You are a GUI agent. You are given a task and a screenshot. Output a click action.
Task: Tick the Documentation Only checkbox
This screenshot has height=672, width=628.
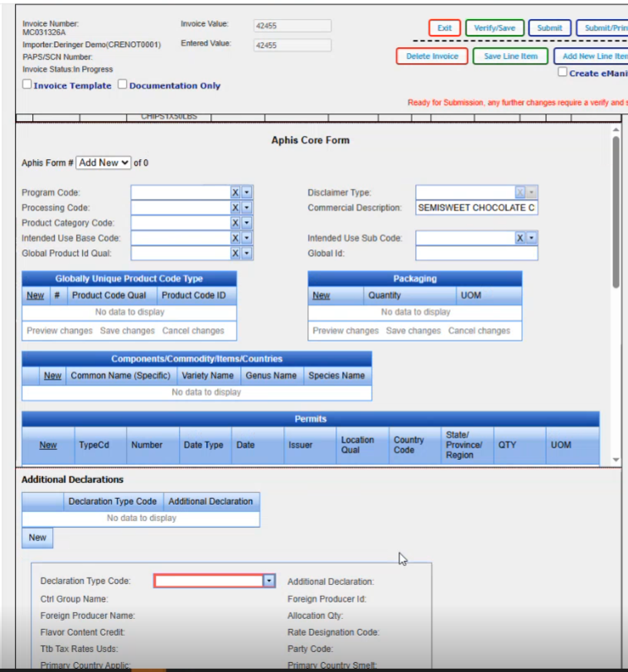click(123, 85)
